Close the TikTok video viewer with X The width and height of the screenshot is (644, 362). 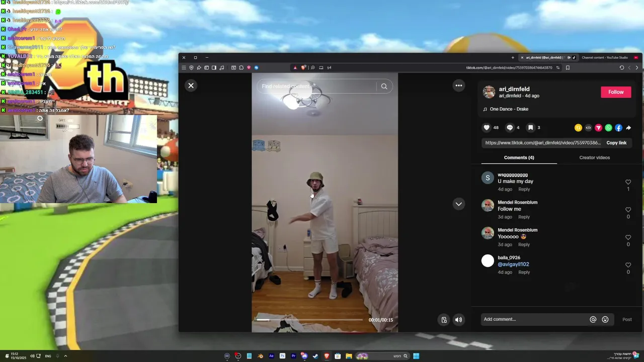pyautogui.click(x=191, y=85)
